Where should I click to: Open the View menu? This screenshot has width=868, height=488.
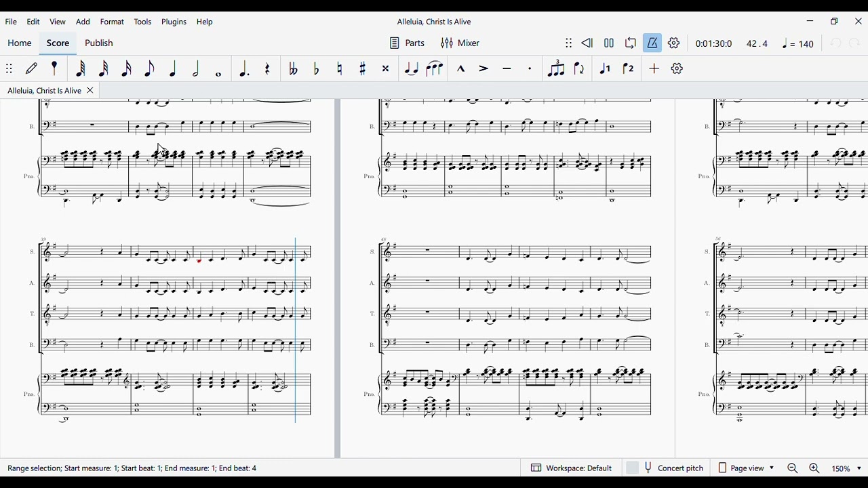pyautogui.click(x=58, y=22)
